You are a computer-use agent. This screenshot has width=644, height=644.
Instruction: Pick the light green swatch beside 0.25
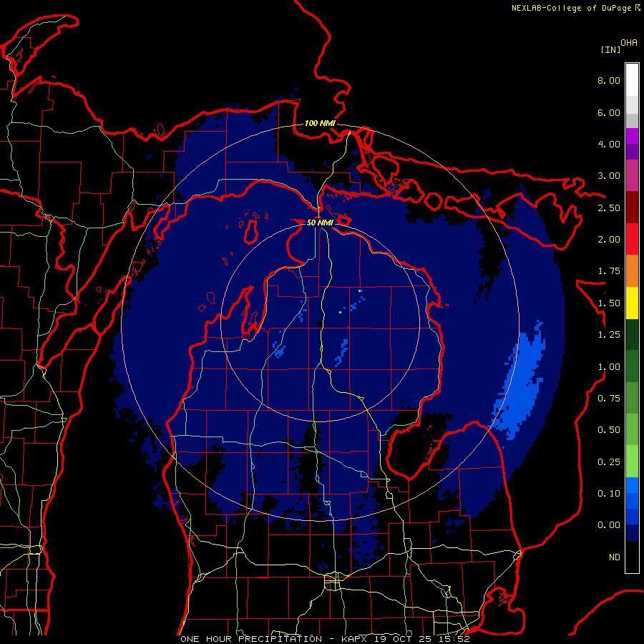tap(632, 462)
